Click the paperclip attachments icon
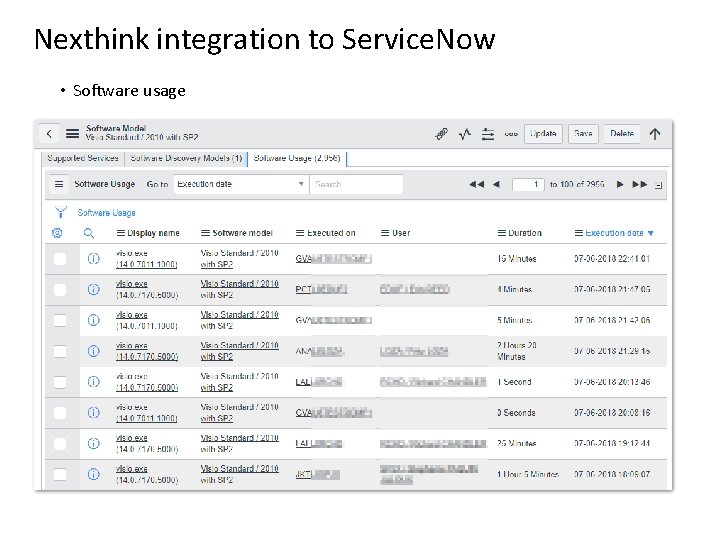The width and height of the screenshot is (720, 540). pos(442,134)
